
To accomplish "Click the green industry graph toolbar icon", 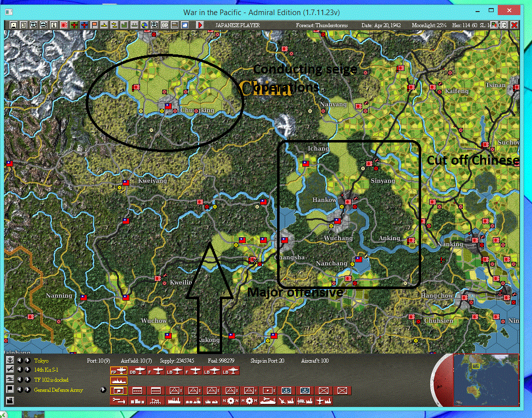I will (124, 25).
